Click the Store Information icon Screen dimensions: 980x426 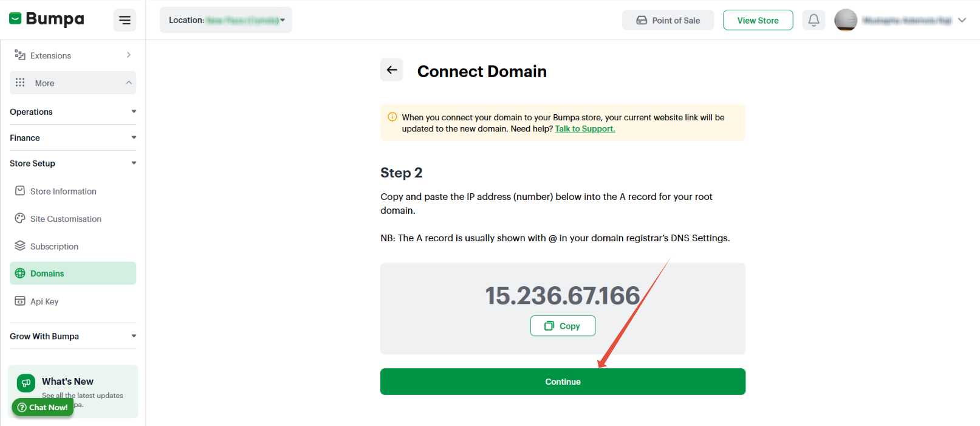(x=20, y=191)
